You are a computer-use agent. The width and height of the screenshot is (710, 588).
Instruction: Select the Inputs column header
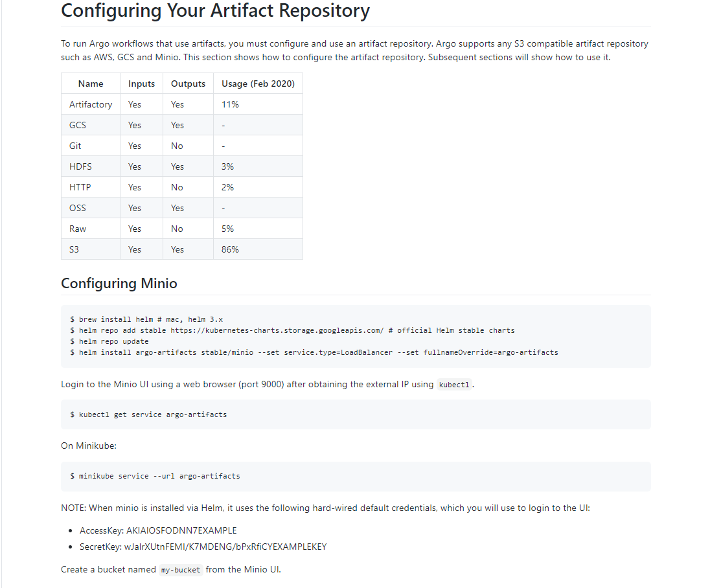pos(141,84)
